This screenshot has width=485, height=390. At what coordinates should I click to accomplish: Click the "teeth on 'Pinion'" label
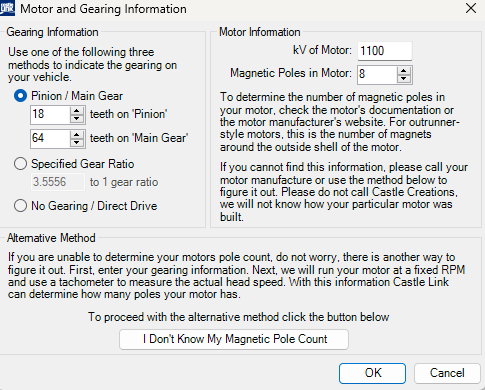pos(129,114)
